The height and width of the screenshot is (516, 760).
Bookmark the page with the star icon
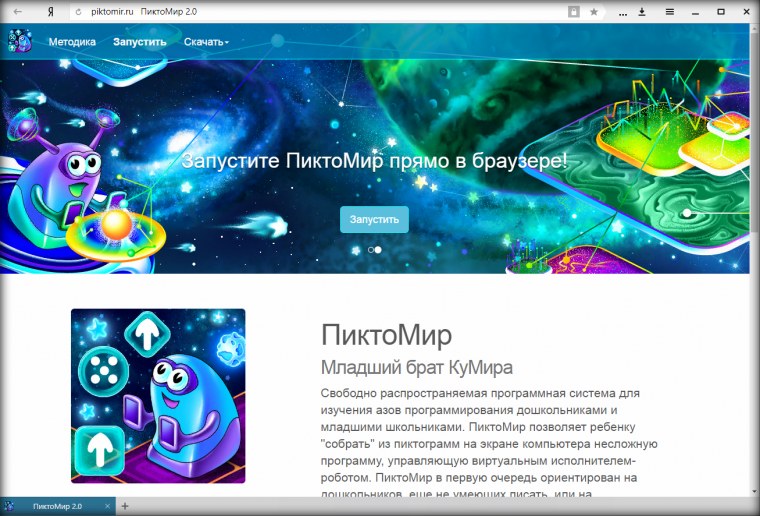click(x=594, y=12)
